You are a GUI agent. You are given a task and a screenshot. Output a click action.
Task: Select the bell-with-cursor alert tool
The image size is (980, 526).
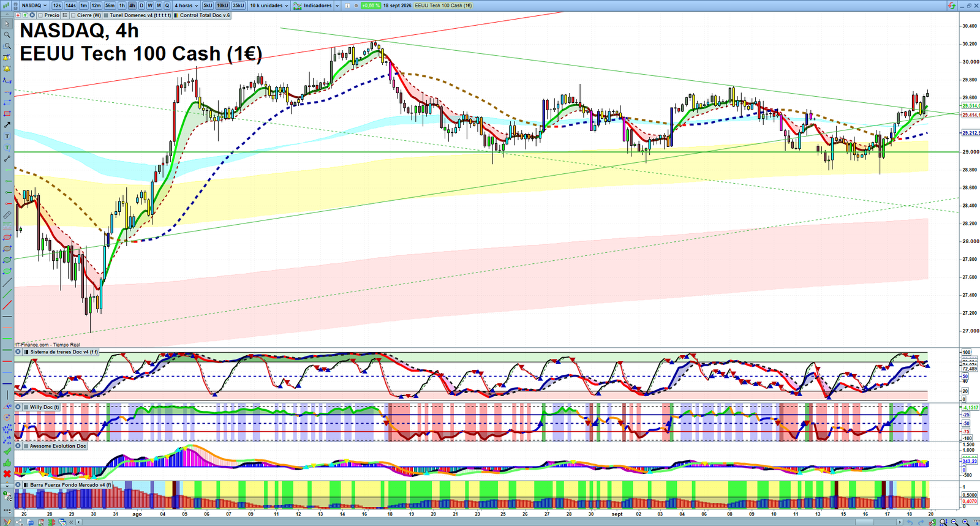click(7, 58)
